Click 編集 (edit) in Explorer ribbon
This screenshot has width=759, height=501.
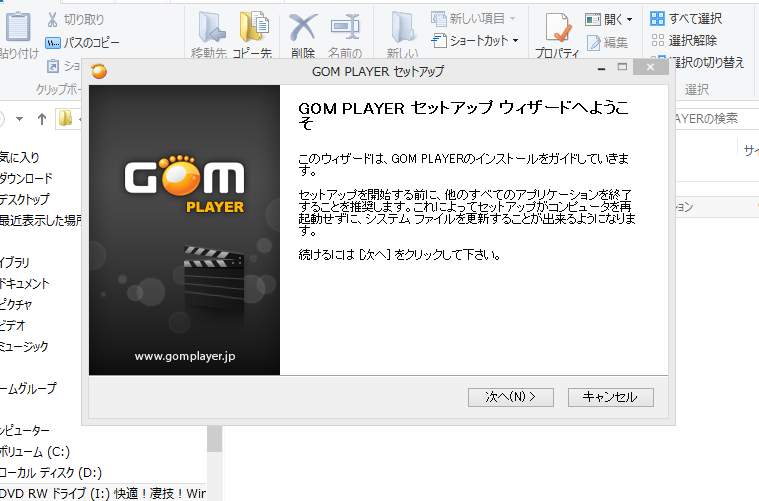607,43
